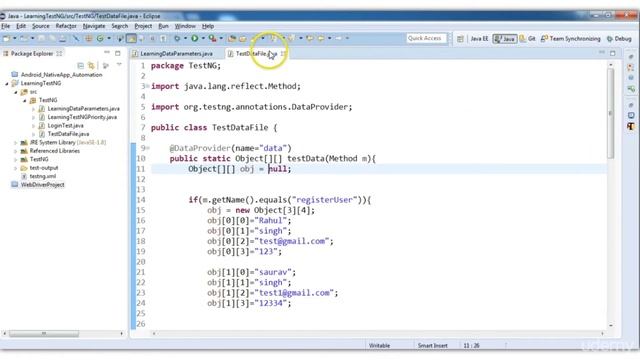The width and height of the screenshot is (640, 360).
Task: Switch to Java perspective
Action: (504, 39)
